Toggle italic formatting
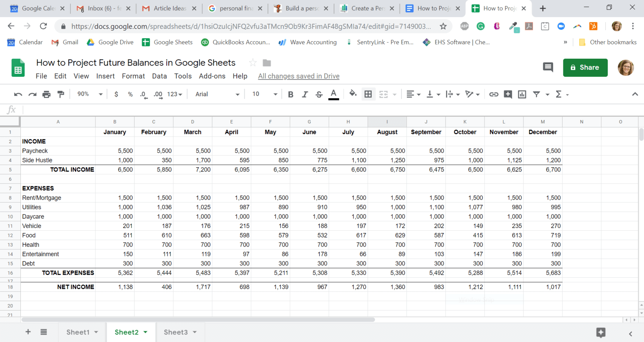Viewport: 644px width, 342px height. pyautogui.click(x=305, y=94)
